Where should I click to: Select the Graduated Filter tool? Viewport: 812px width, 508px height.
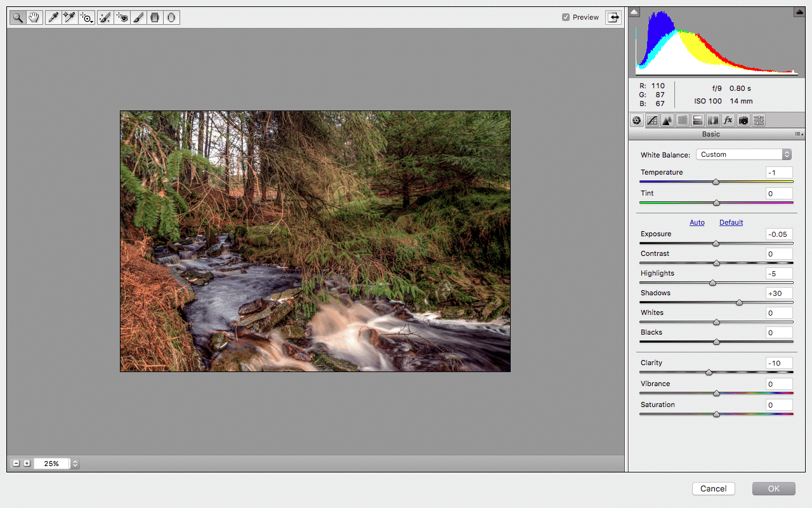point(155,18)
